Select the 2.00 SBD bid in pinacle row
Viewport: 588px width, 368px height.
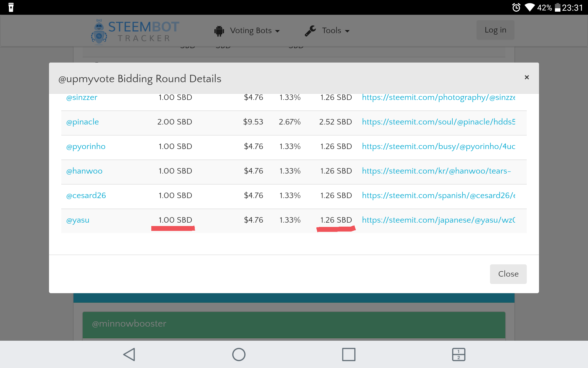pos(175,122)
